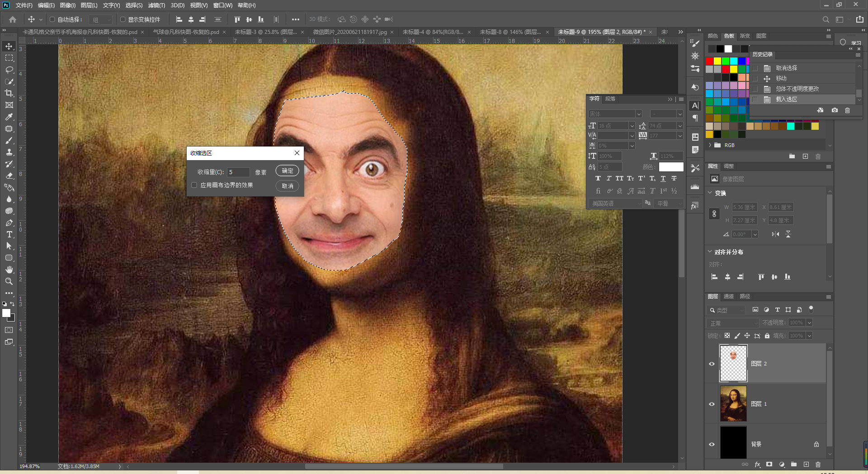868x474 pixels.
Task: Click the Share icon at top right
Action: pyautogui.click(x=859, y=19)
